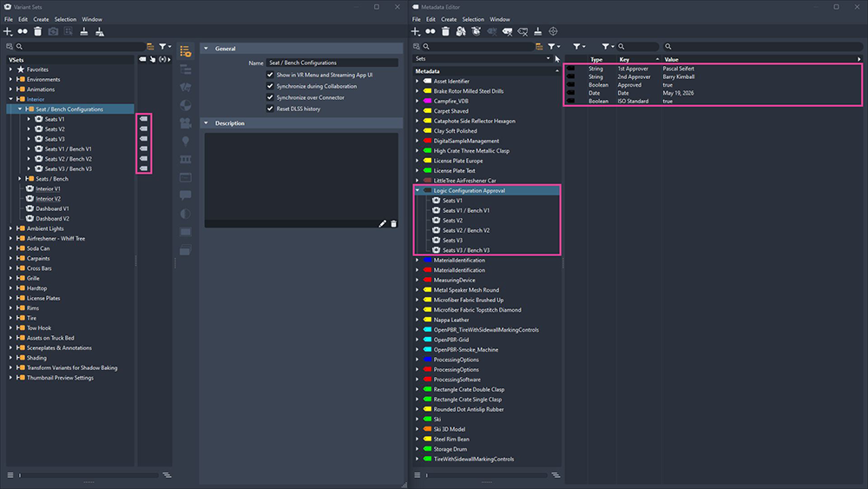Click the orange tree view icon in Metadata Editor
Viewport: 868px width, 489px height.
coord(539,47)
